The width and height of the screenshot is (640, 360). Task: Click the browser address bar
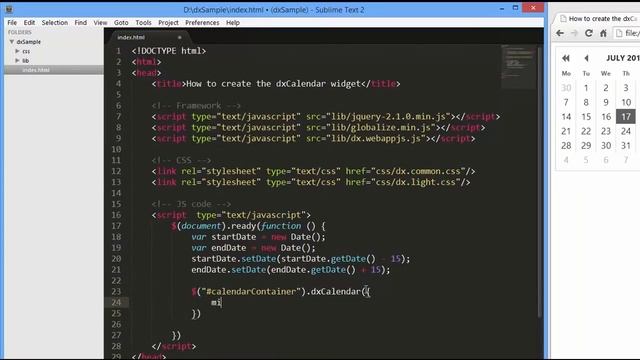click(x=627, y=33)
